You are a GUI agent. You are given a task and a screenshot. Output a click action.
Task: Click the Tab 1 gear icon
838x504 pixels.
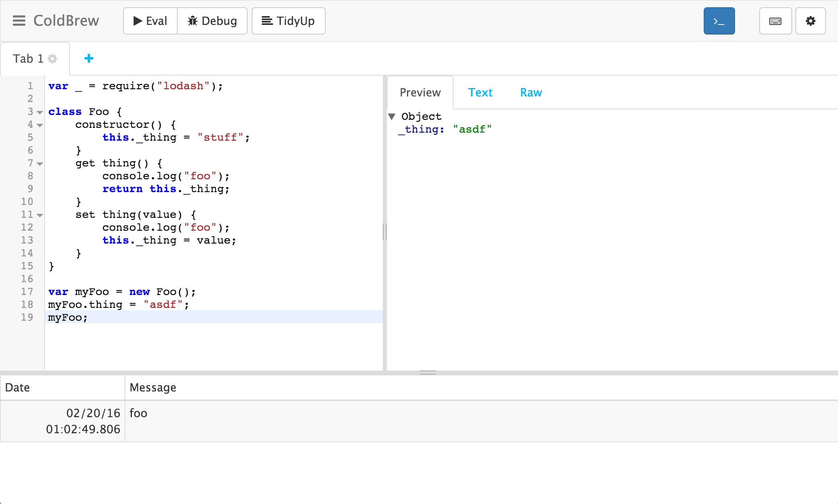click(52, 59)
